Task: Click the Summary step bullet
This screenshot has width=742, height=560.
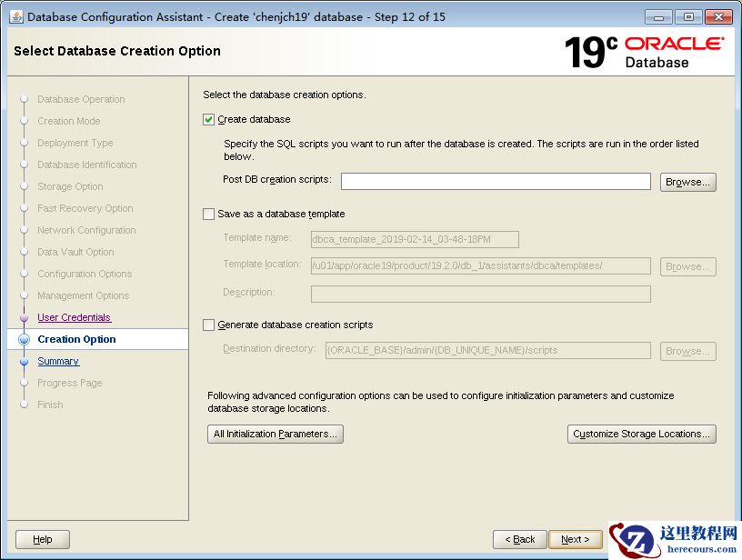Action: (25, 361)
